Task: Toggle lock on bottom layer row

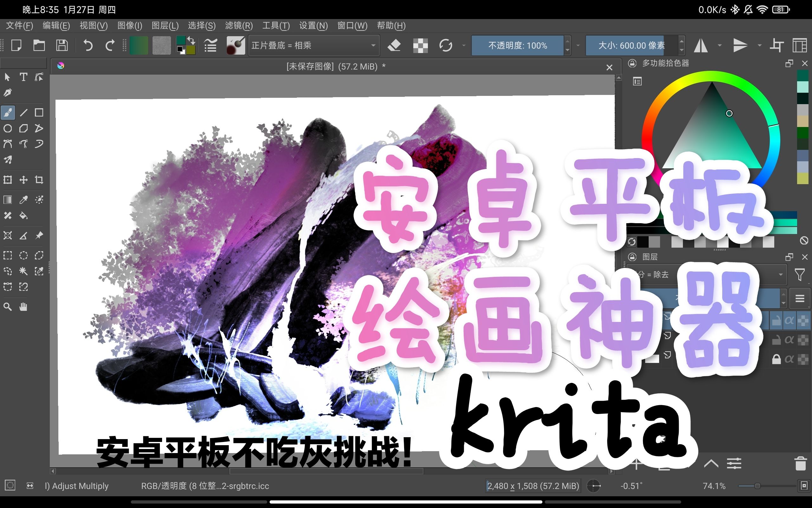Action: 776,359
